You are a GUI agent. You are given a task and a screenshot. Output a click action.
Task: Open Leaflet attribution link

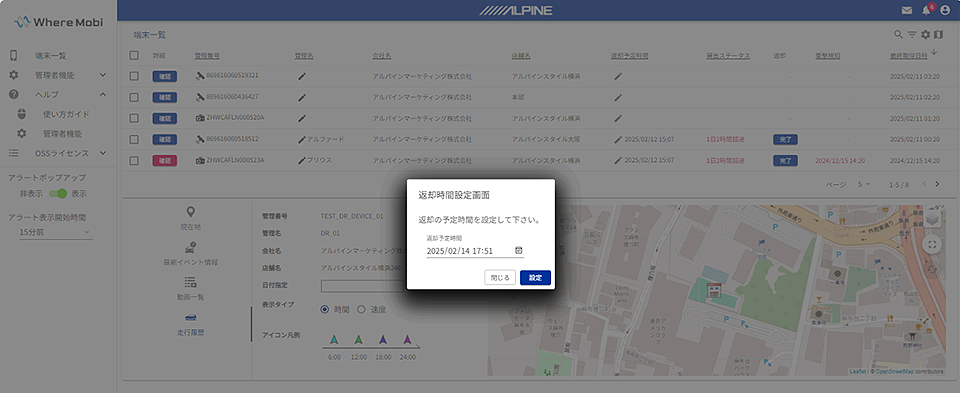[x=857, y=372]
